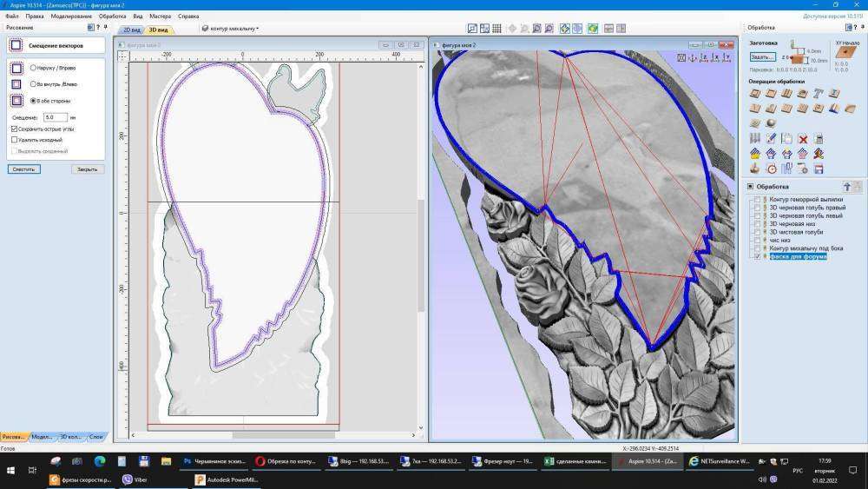Switch to the 2D вид tab
The height and width of the screenshot is (489, 868).
pyautogui.click(x=133, y=30)
